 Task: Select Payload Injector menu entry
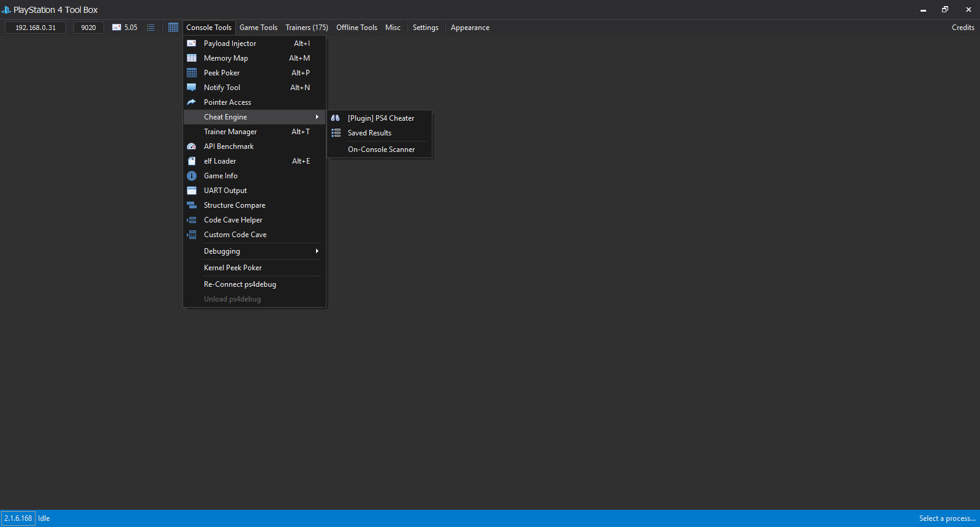pos(254,44)
